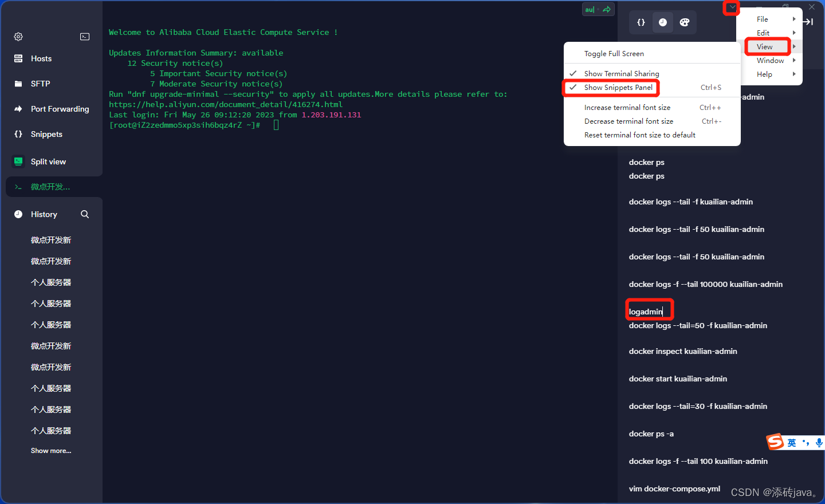The image size is (825, 504).
Task: Open the theme palette icon top right
Action: [x=686, y=22]
